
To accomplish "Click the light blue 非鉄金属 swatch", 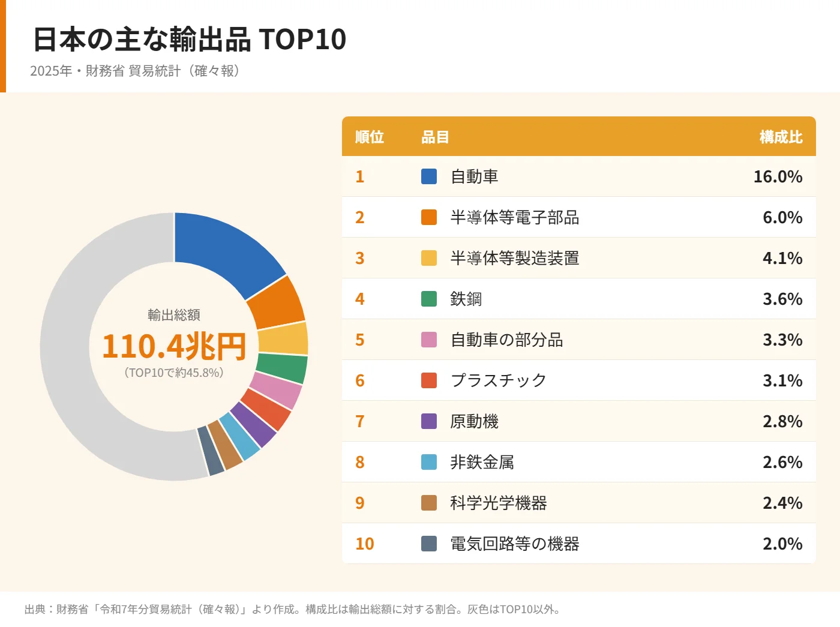I will tap(429, 462).
